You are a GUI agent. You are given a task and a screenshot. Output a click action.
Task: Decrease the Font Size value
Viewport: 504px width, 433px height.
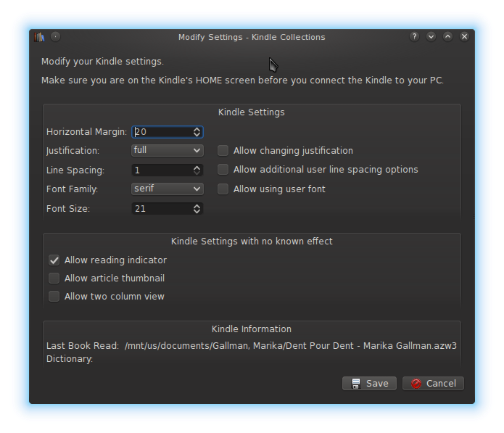point(197,211)
